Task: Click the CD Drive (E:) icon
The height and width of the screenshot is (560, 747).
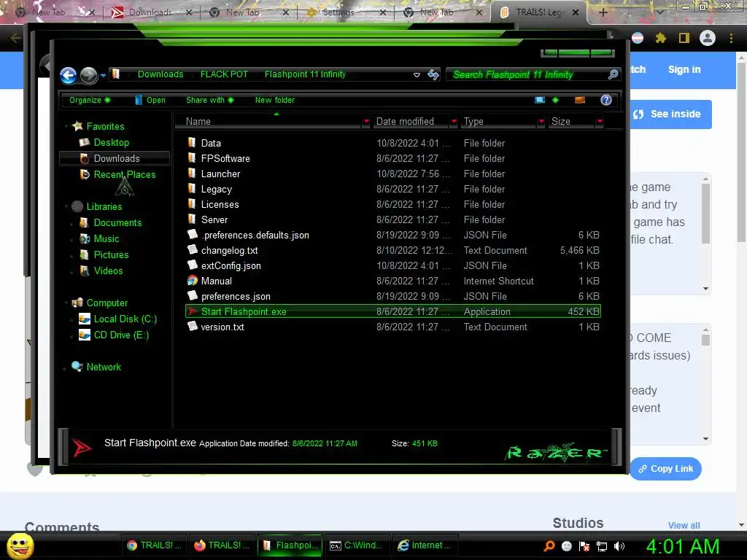Action: [85, 335]
